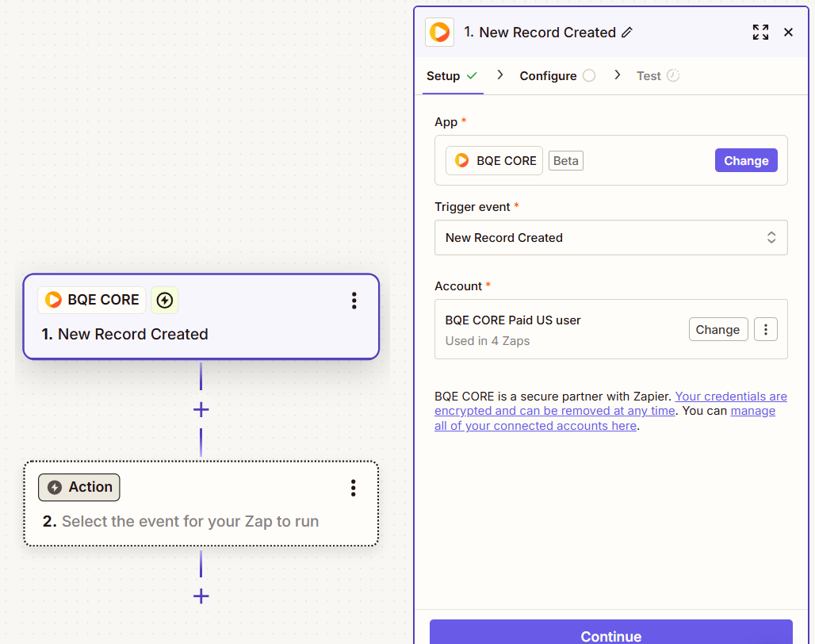Open the three-dot menu on step 1 card
The width and height of the screenshot is (815, 644).
point(354,301)
